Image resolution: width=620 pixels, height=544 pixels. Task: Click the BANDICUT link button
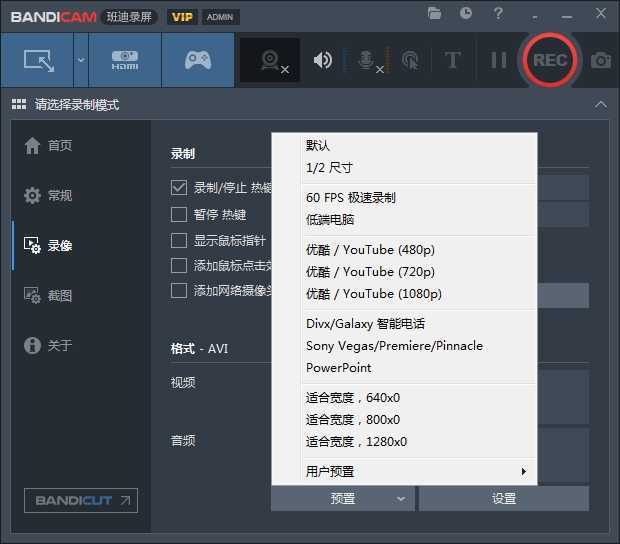tap(81, 501)
